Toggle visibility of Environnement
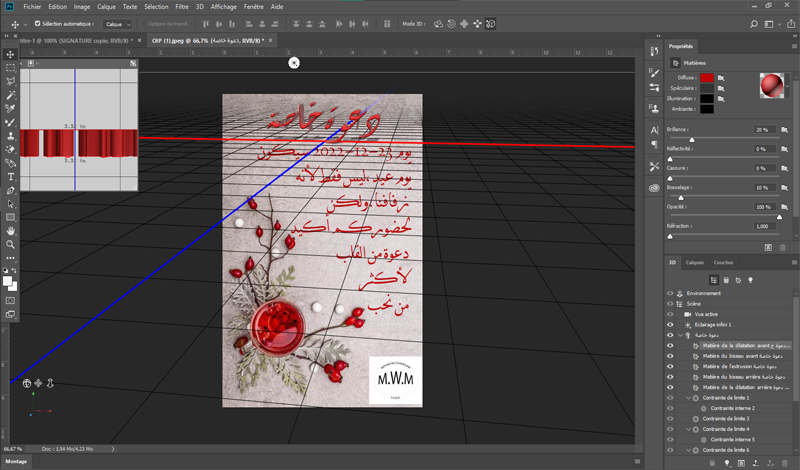Image resolution: width=800 pixels, height=470 pixels. point(670,293)
